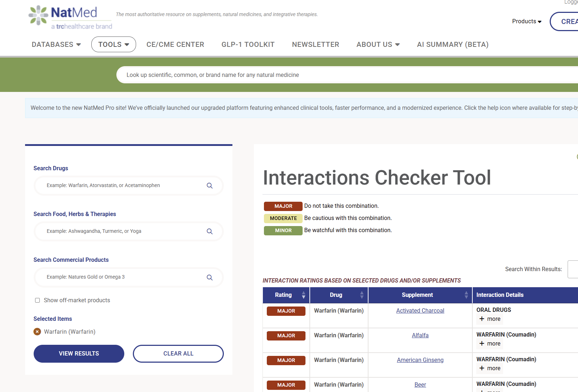Click the NatMed logo
The height and width of the screenshot is (392, 578).
[70, 17]
